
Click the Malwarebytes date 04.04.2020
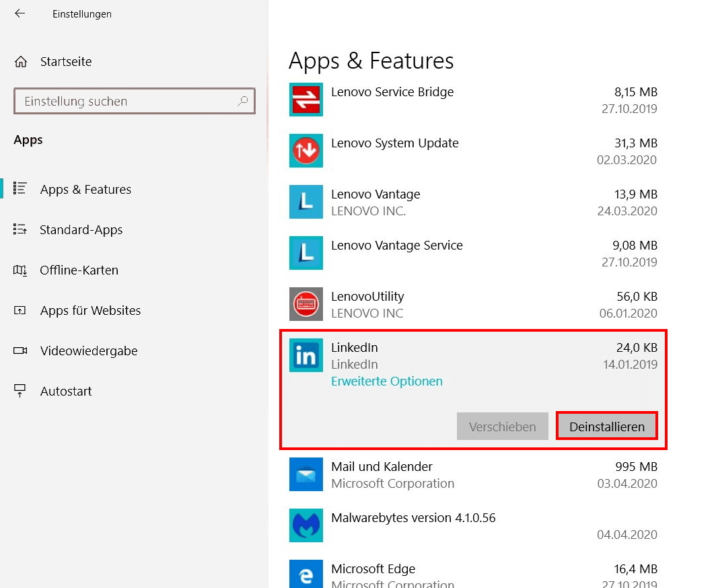(627, 535)
